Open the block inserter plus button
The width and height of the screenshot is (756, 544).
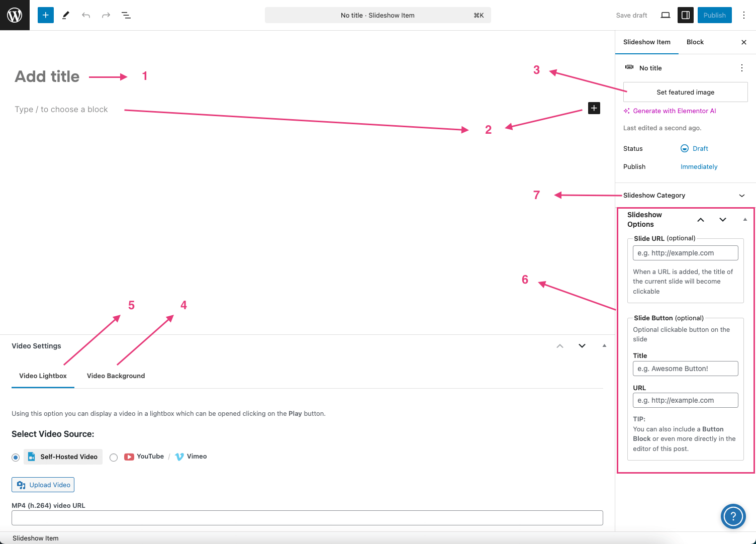click(46, 15)
